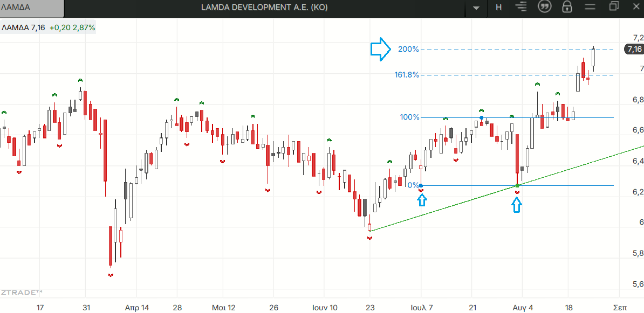Screen dimensions: 644x313
Task: Click the ΛΑΜΔΑ symbol input box
Action: pos(32,8)
